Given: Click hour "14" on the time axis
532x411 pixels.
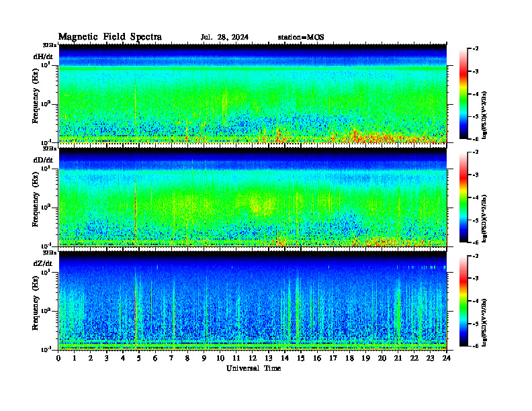Looking at the screenshot, I should tap(285, 358).
